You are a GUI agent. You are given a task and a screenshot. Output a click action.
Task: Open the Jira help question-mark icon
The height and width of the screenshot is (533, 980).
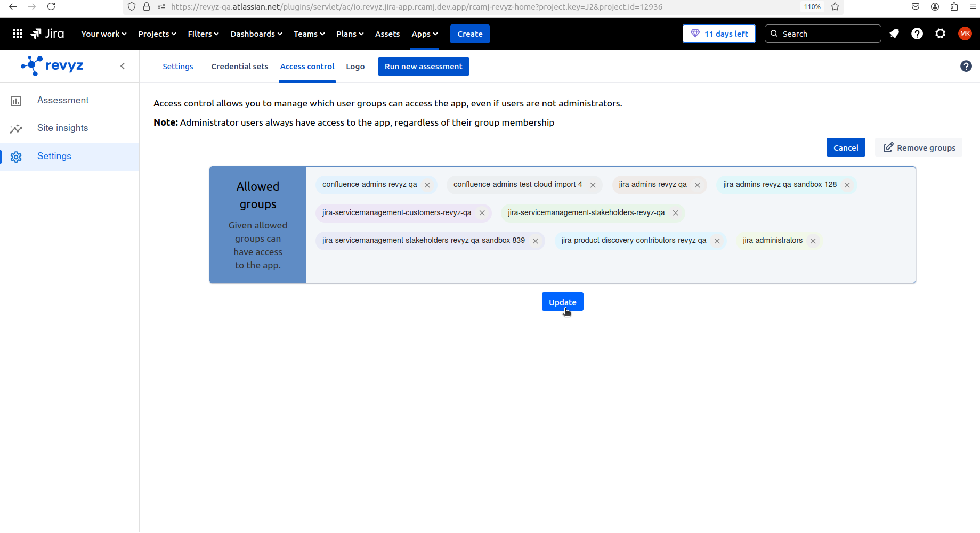coord(917,34)
